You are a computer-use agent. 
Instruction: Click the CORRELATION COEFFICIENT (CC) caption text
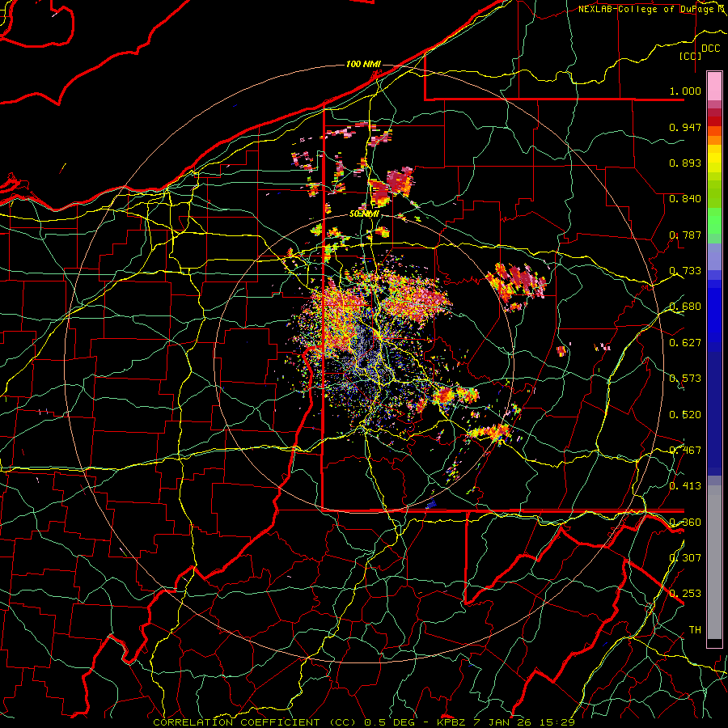click(x=255, y=722)
